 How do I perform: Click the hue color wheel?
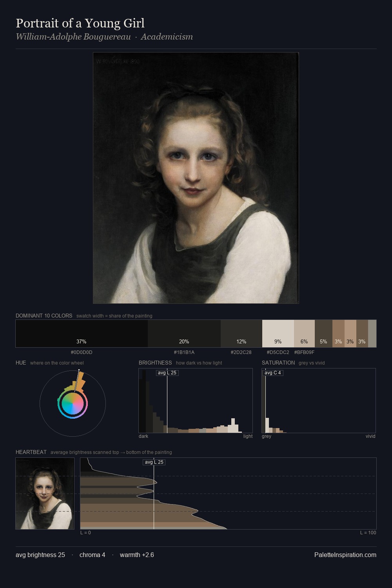point(73,403)
